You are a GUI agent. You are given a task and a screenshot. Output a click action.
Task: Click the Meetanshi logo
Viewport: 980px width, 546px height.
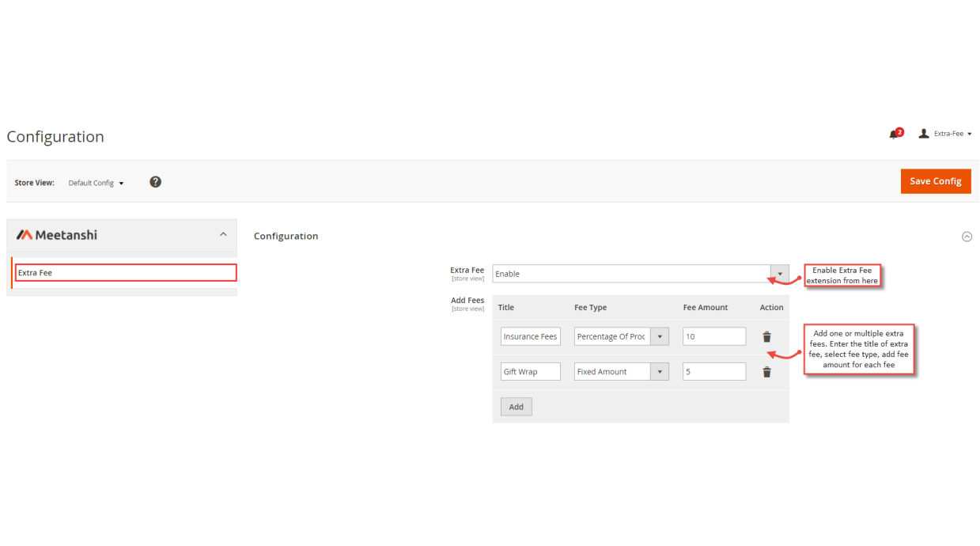(57, 235)
